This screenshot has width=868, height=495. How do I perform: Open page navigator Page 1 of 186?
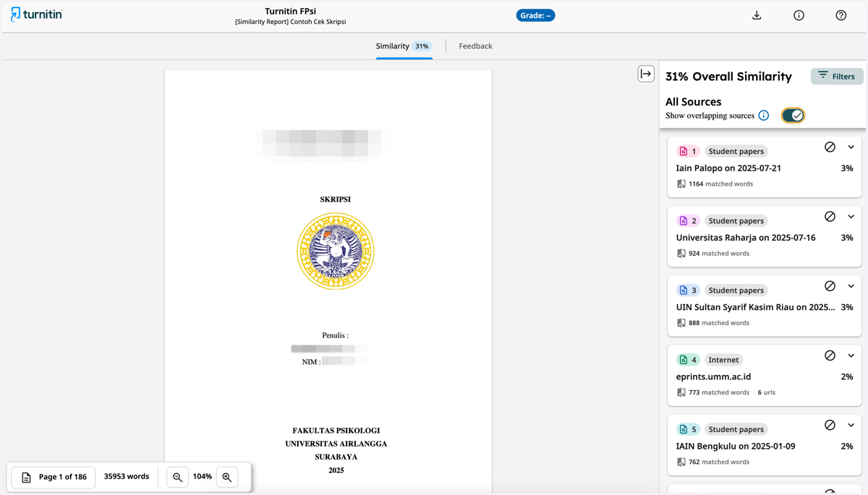point(54,477)
